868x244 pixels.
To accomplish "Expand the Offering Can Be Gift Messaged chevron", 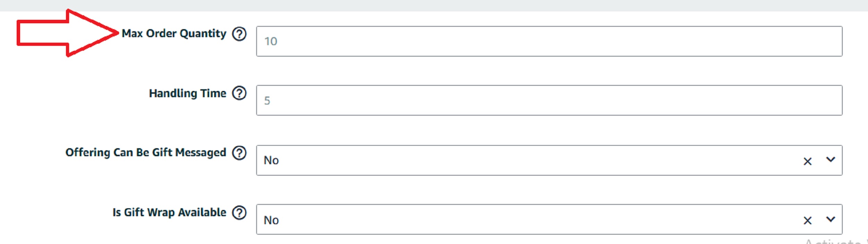I will pos(831,159).
